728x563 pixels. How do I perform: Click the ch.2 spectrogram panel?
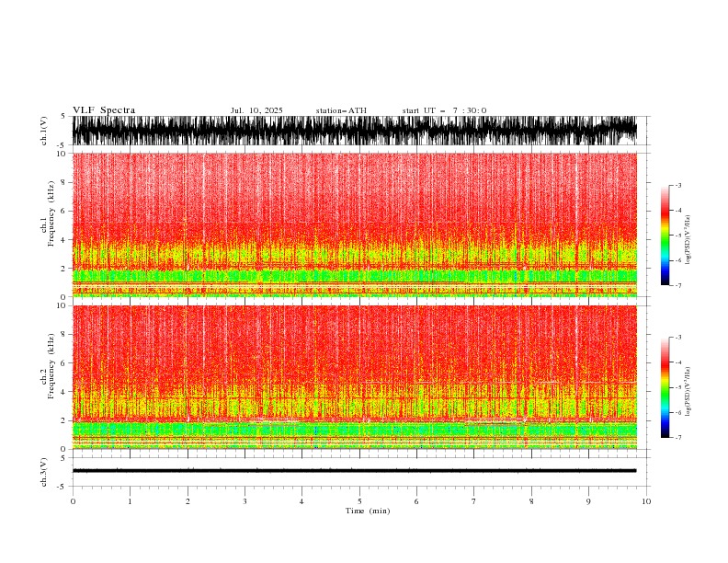pos(355,377)
